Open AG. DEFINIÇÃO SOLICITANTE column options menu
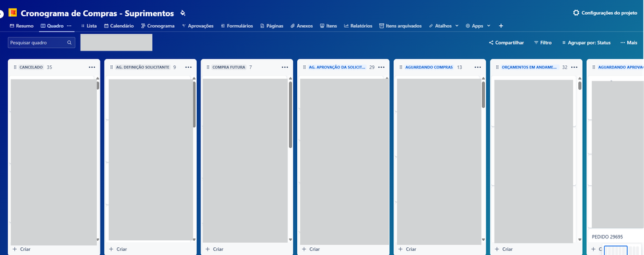This screenshot has height=255, width=644. [188, 67]
